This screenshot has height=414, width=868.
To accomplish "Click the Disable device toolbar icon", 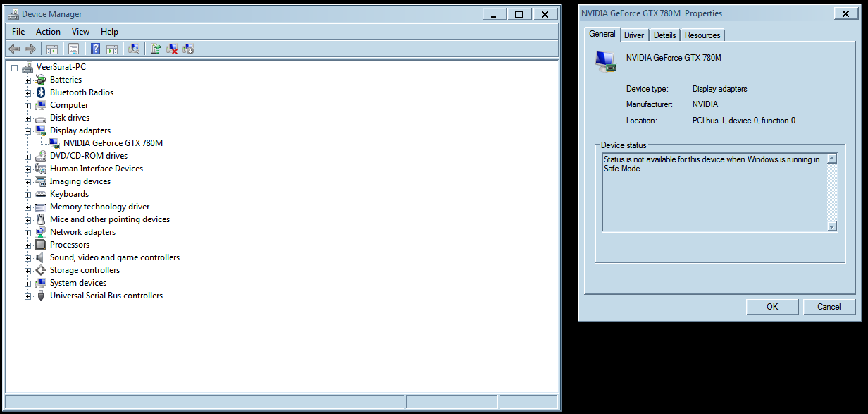I will tap(188, 49).
